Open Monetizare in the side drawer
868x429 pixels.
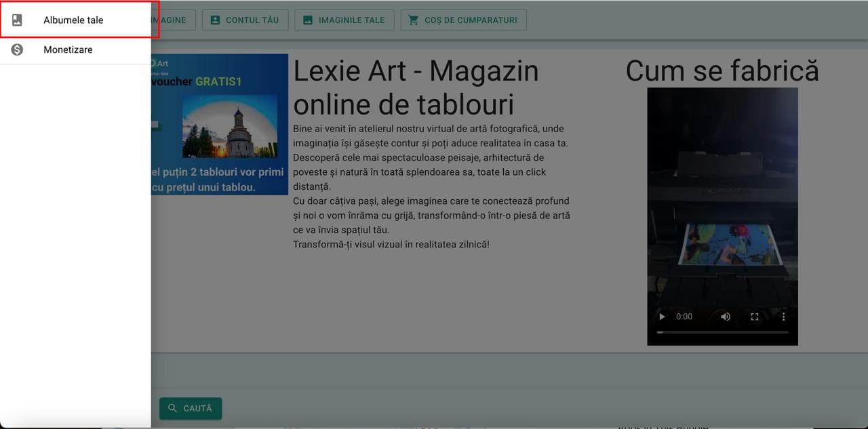(75, 49)
